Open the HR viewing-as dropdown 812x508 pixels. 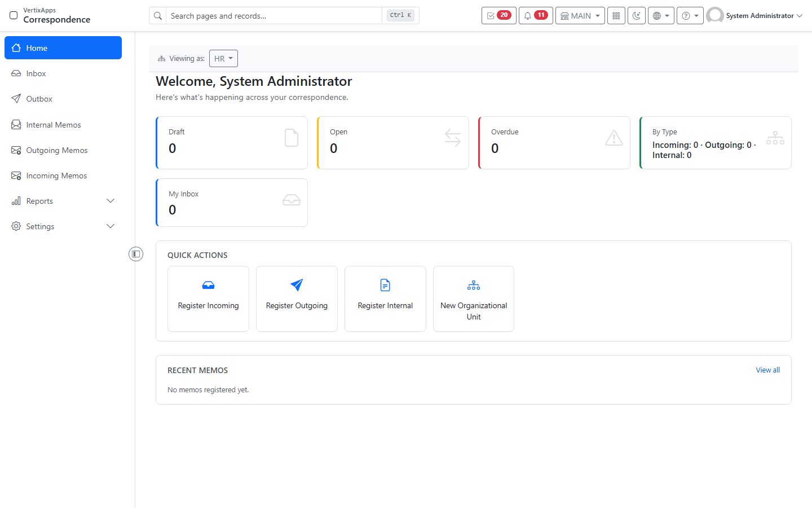223,59
